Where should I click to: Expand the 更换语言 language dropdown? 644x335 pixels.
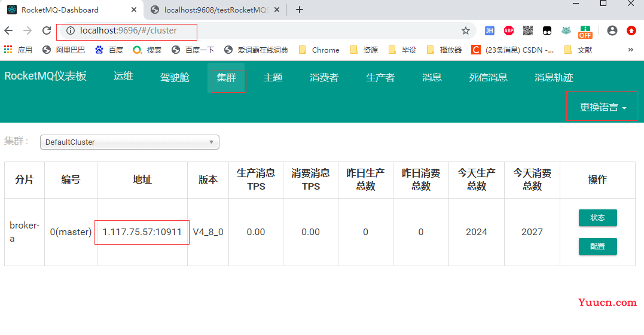pyautogui.click(x=603, y=107)
